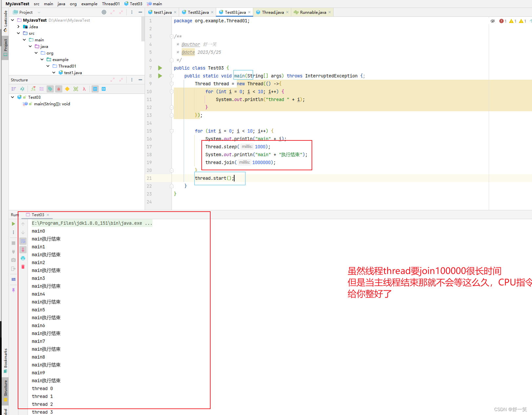This screenshot has width=532, height=415.
Task: Close the Test03.java editor tab
Action: [x=249, y=12]
